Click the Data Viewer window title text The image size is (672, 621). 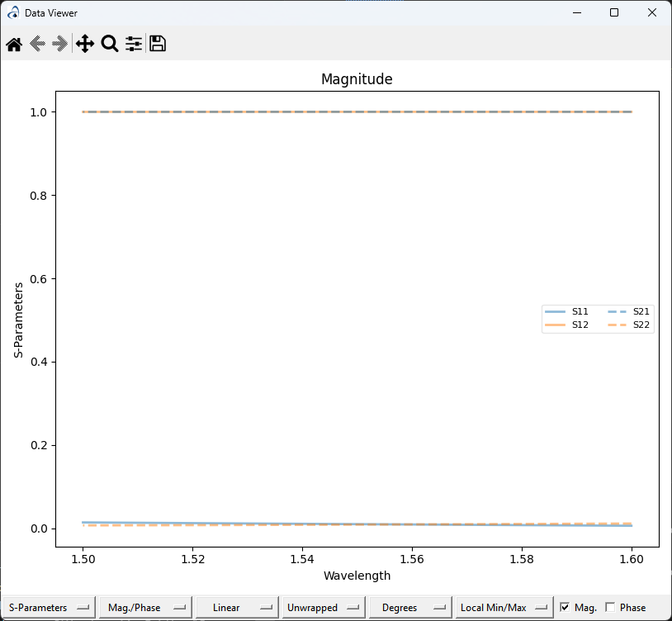[x=51, y=13]
